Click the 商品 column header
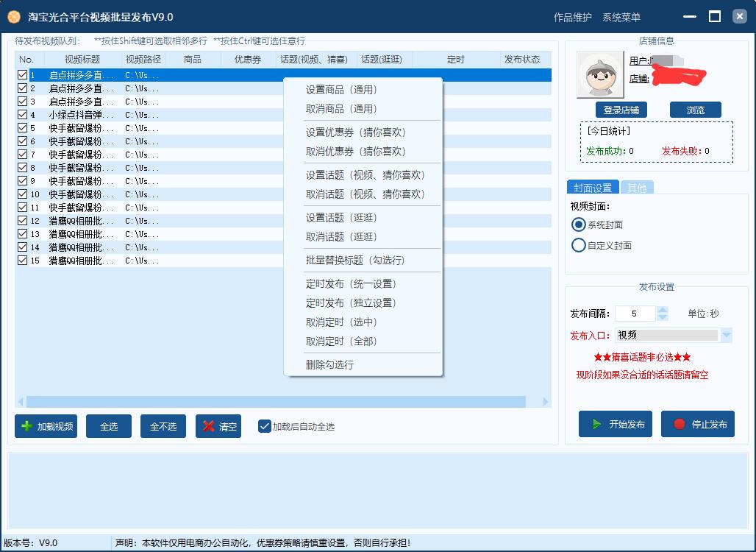This screenshot has height=552, width=756. click(193, 60)
